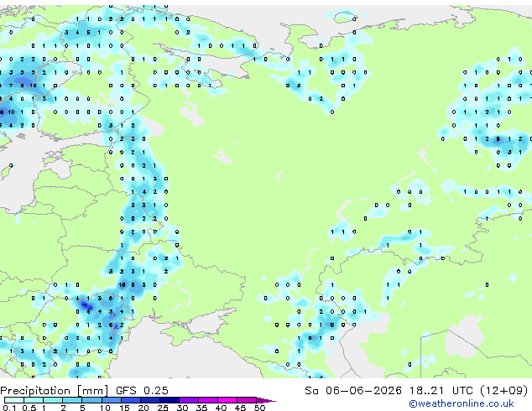532x411 pixels.
Task: Click the over-50 arrow tip of the legend
Action: 266,400
